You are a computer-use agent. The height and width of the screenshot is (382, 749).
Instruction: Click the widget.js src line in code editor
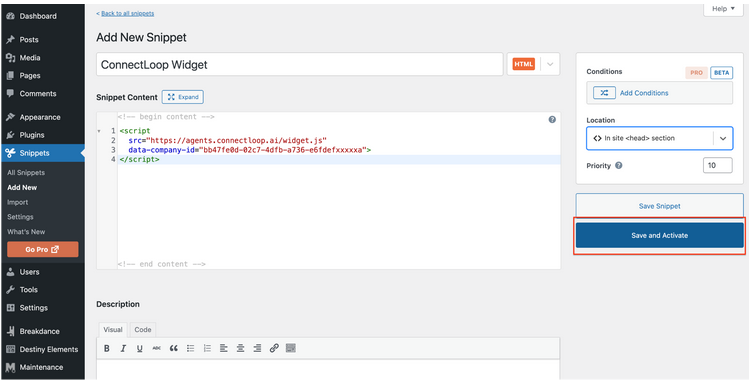(227, 140)
